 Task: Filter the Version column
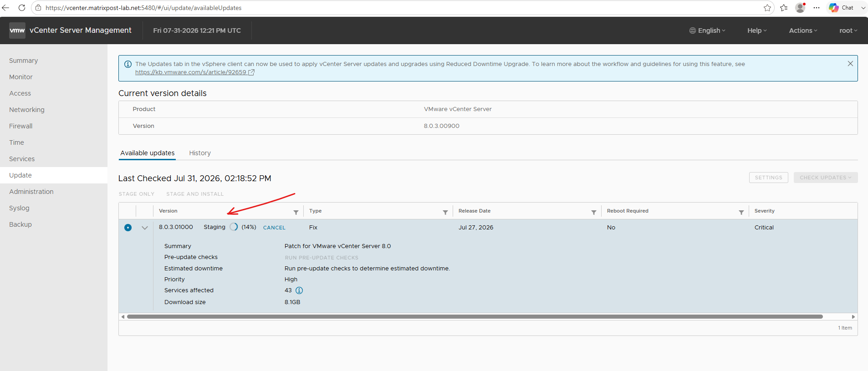tap(296, 212)
